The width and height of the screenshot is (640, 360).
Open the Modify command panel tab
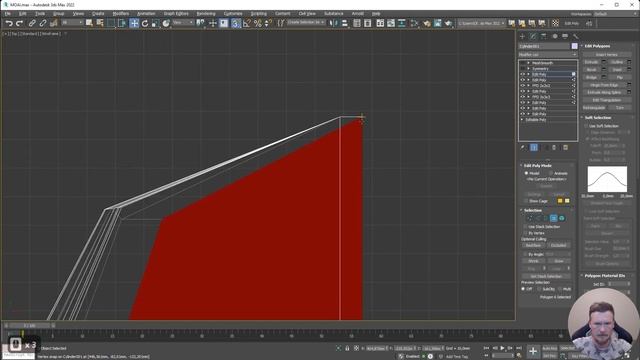[533, 36]
